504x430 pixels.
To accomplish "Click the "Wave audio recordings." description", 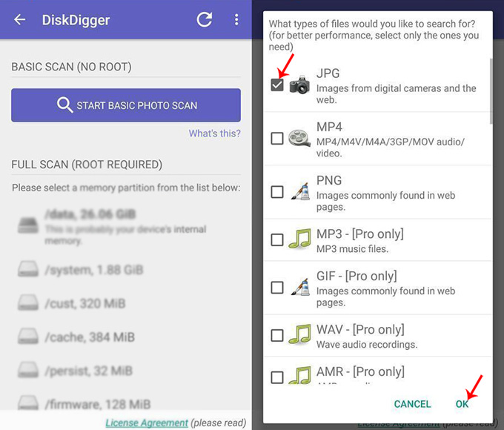I will 367,345.
